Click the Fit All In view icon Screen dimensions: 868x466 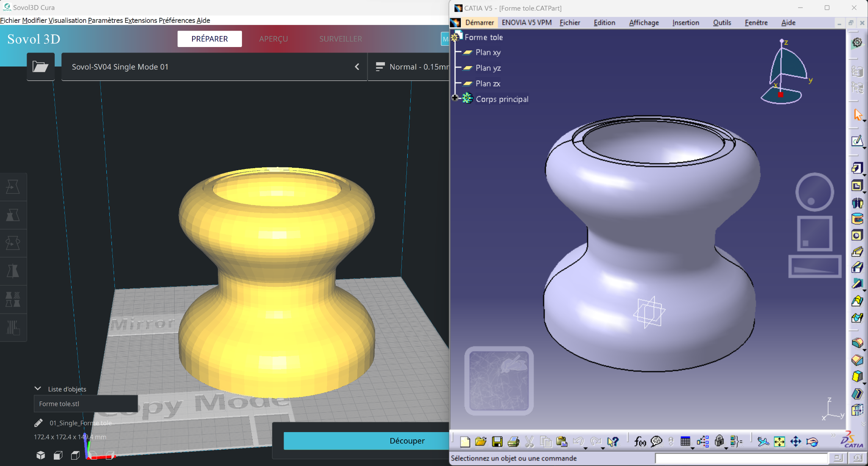tap(779, 442)
